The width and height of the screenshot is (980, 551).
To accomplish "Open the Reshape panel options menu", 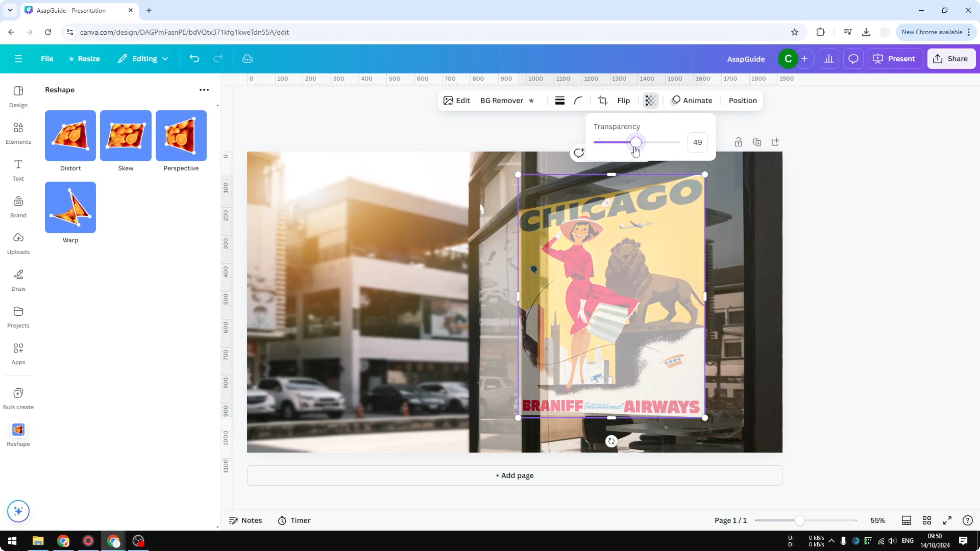I will pyautogui.click(x=204, y=90).
